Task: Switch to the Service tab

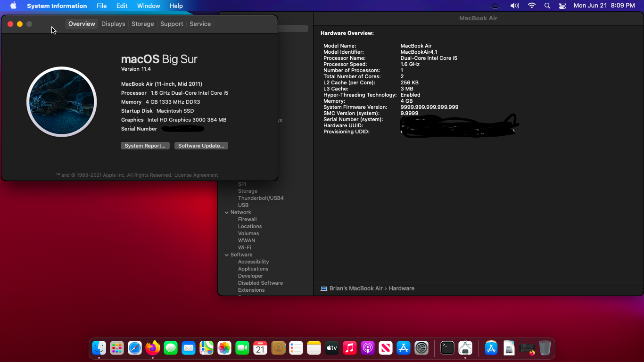Action: 200,24
